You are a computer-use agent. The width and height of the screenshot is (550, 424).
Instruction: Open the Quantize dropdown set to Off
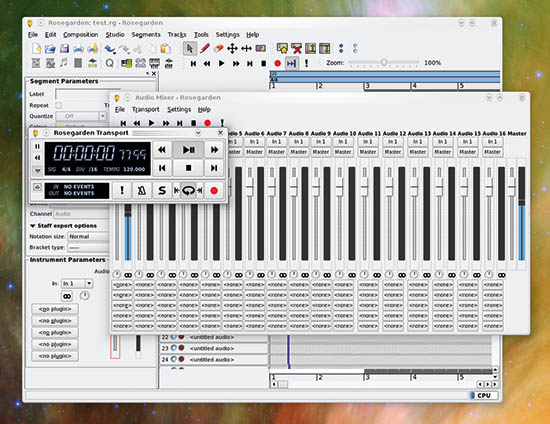(81, 116)
